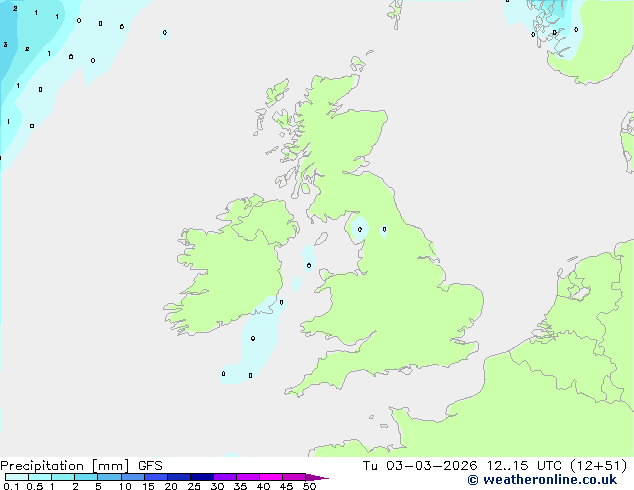The image size is (634, 490).
Task: Select the '50' legend scale label
Action: (309, 486)
